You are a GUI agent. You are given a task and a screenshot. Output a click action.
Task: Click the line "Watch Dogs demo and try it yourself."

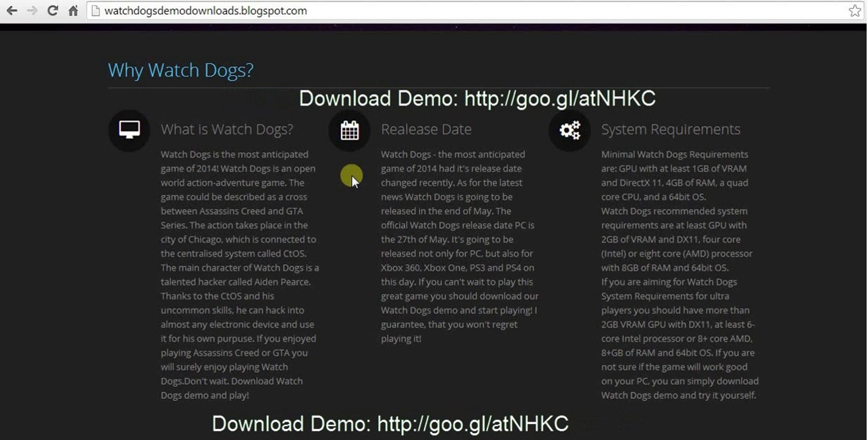(679, 395)
